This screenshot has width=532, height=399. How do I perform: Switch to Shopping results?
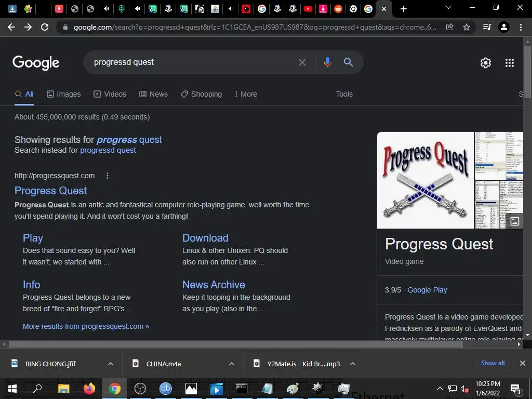(x=201, y=95)
